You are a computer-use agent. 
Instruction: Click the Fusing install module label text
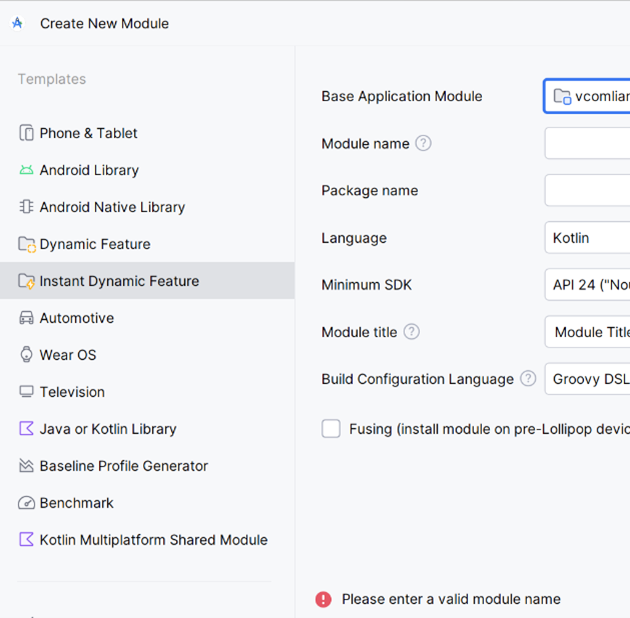pos(489,429)
